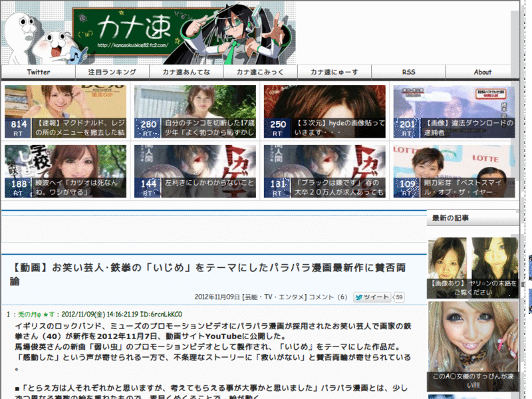The height and width of the screenshot is (399, 532).
Task: Open カナ速にゅーす in the navigation bar
Action: (334, 72)
